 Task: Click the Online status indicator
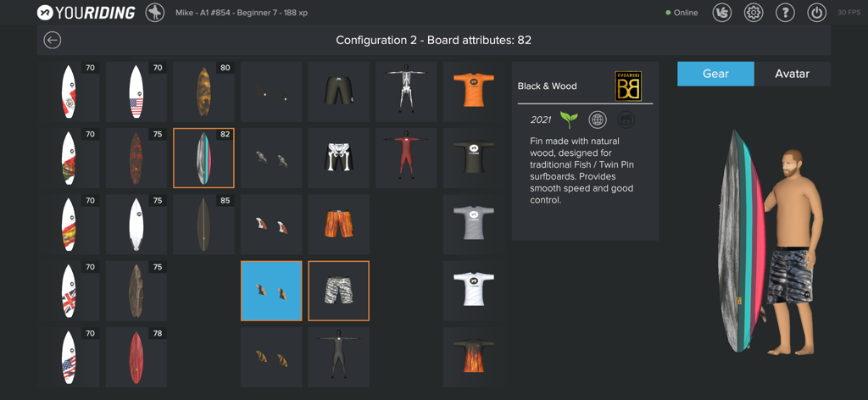tap(682, 13)
